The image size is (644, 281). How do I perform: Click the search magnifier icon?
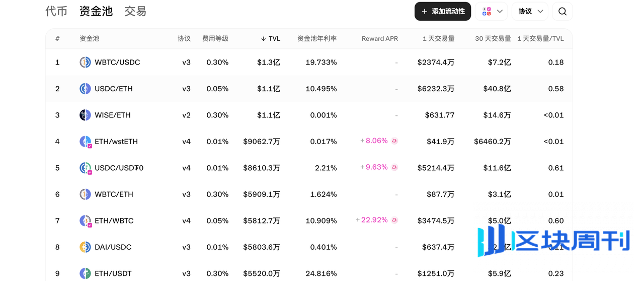[x=562, y=11]
